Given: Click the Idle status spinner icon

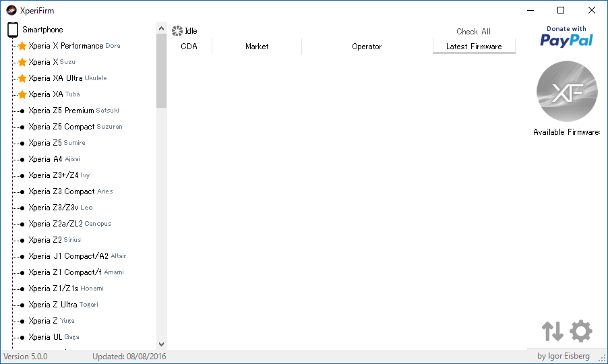Looking at the screenshot, I should pos(177,30).
